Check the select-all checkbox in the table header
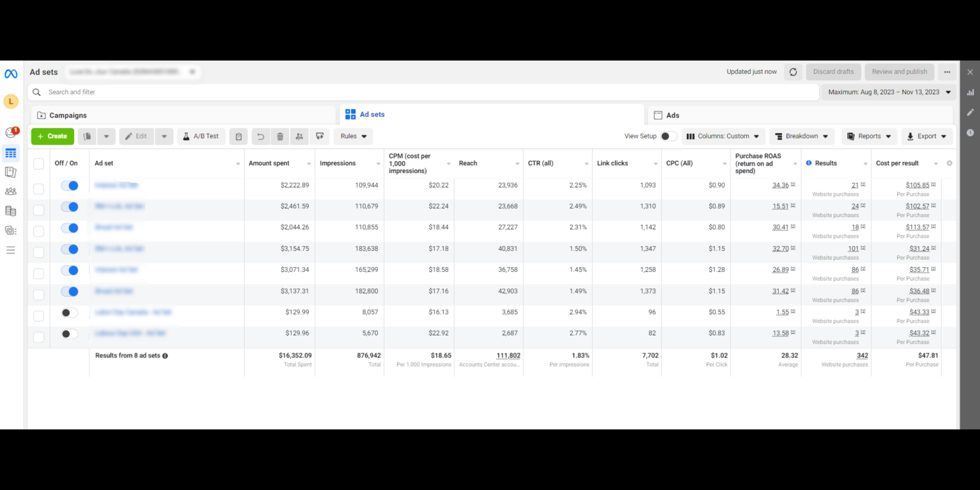The image size is (980, 490). [38, 163]
